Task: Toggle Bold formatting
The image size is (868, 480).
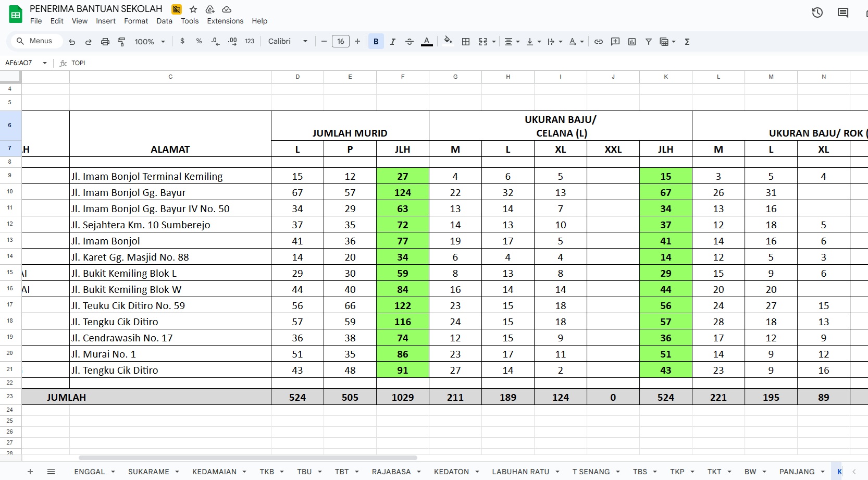Action: 376,42
